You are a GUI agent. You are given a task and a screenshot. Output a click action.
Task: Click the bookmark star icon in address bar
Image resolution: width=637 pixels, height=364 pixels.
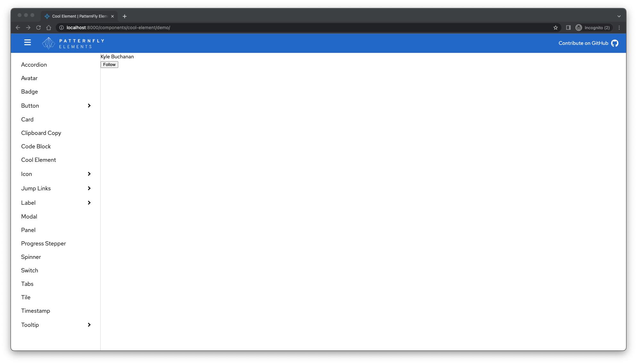(555, 28)
